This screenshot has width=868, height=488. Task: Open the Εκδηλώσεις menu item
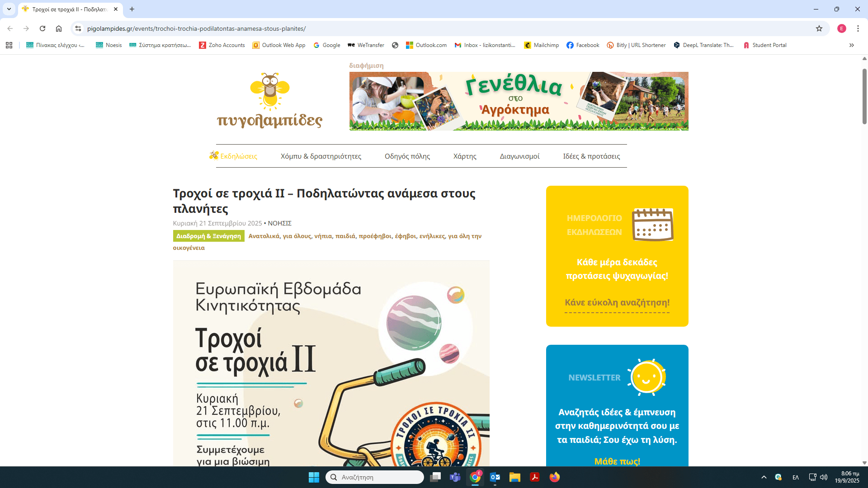click(x=238, y=156)
